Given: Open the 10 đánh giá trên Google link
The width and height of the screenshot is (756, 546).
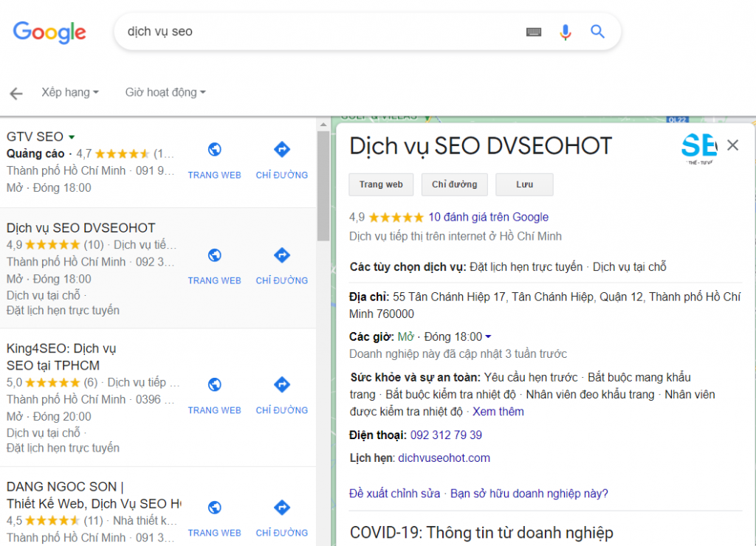Looking at the screenshot, I should click(x=489, y=218).
